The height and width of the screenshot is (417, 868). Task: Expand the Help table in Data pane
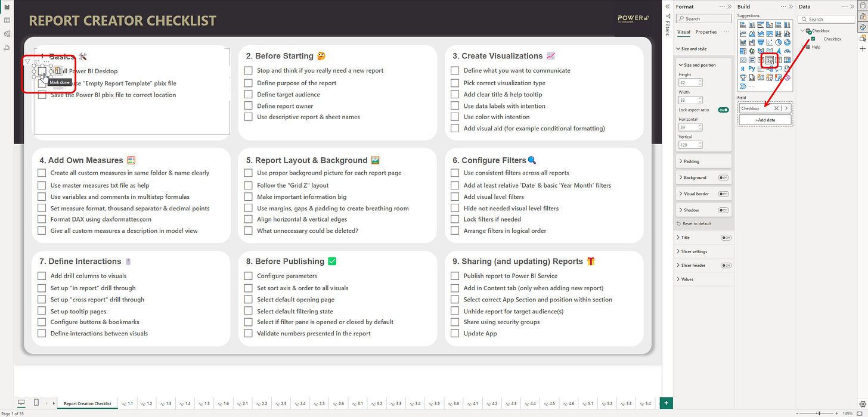(802, 47)
